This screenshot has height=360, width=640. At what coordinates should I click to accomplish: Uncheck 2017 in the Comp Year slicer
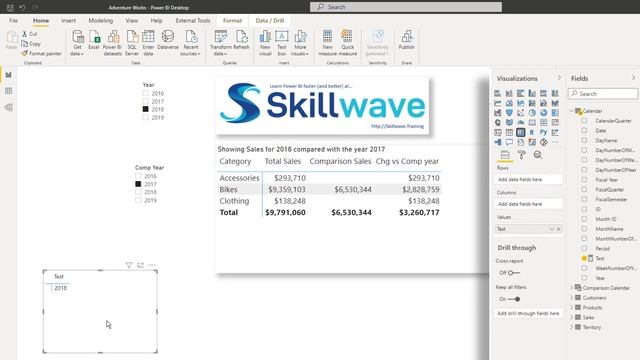(138, 184)
